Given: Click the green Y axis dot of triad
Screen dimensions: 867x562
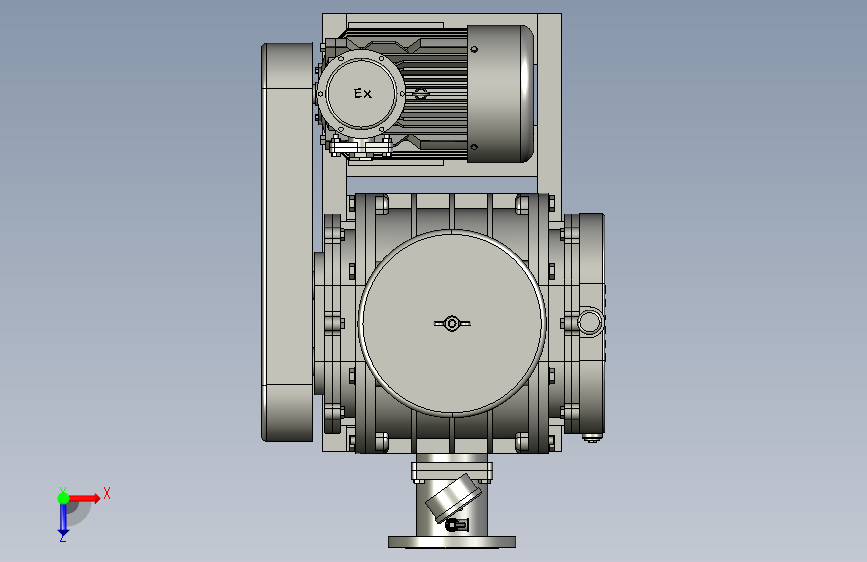Looking at the screenshot, I should pos(64,498).
